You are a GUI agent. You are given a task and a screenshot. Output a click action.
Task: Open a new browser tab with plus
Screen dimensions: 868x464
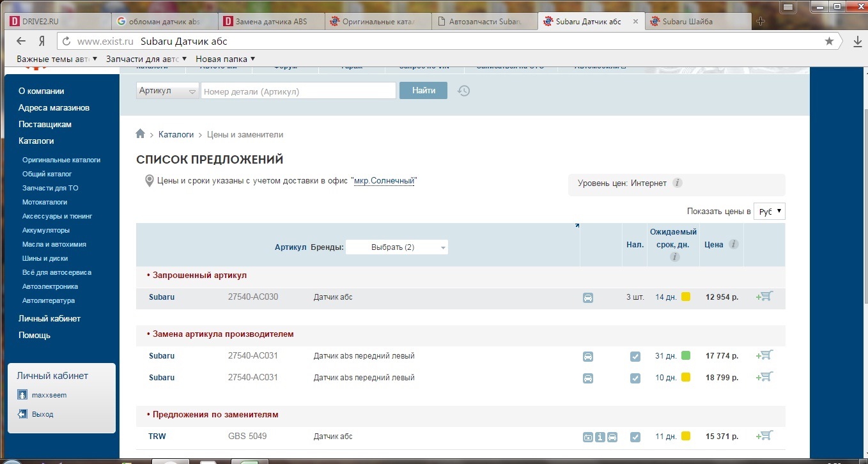click(x=760, y=21)
